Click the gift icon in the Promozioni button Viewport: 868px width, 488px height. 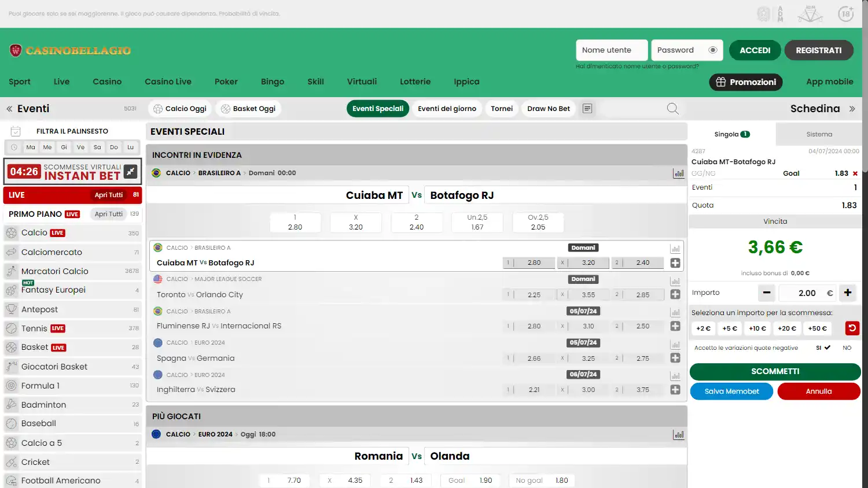721,82
